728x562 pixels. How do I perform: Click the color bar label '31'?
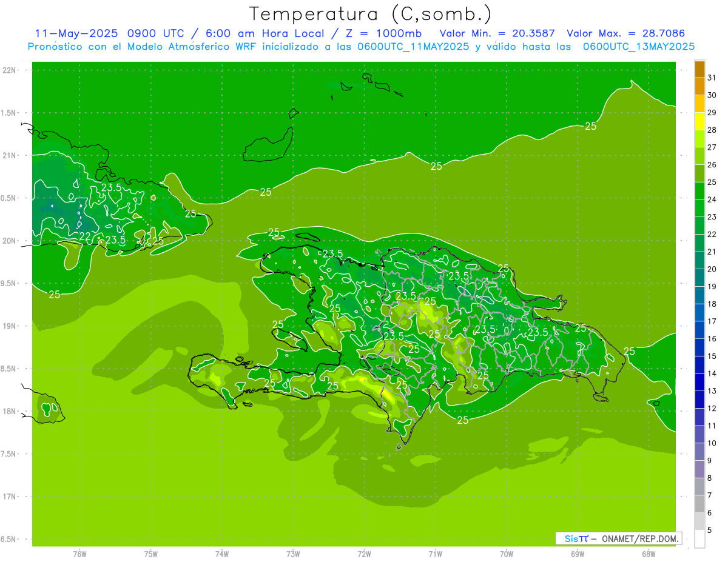click(x=712, y=78)
